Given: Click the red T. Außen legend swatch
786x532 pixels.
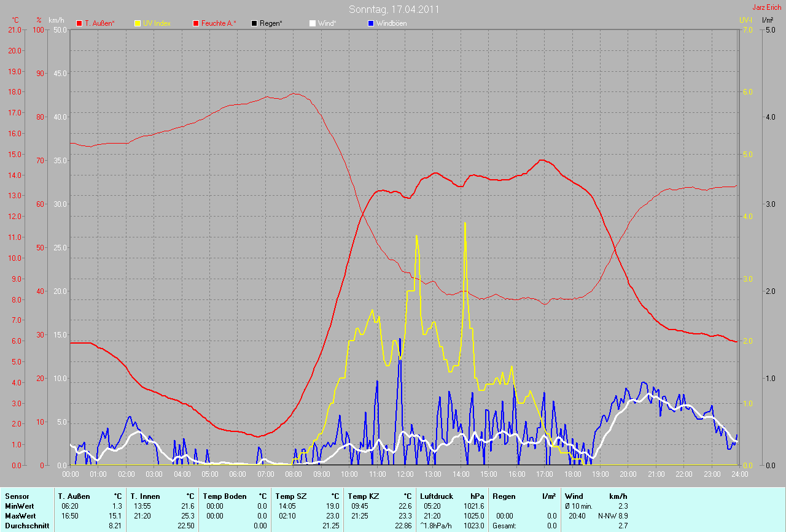Looking at the screenshot, I should [x=79, y=23].
